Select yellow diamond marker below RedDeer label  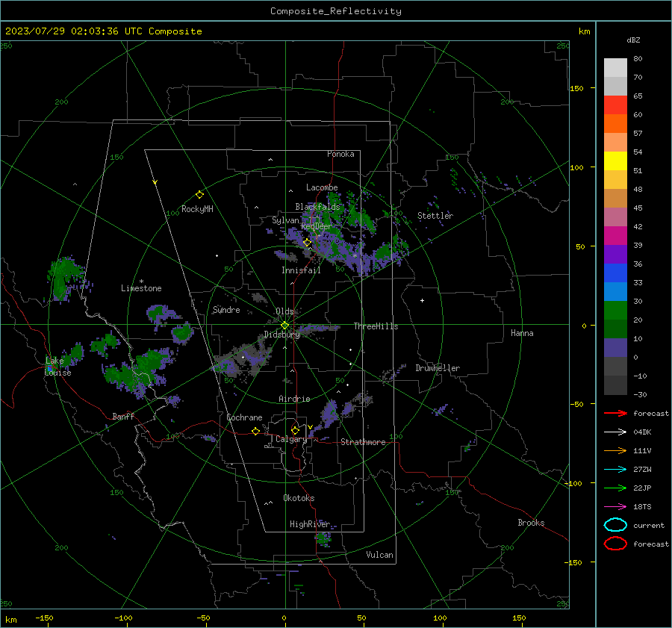307,243
